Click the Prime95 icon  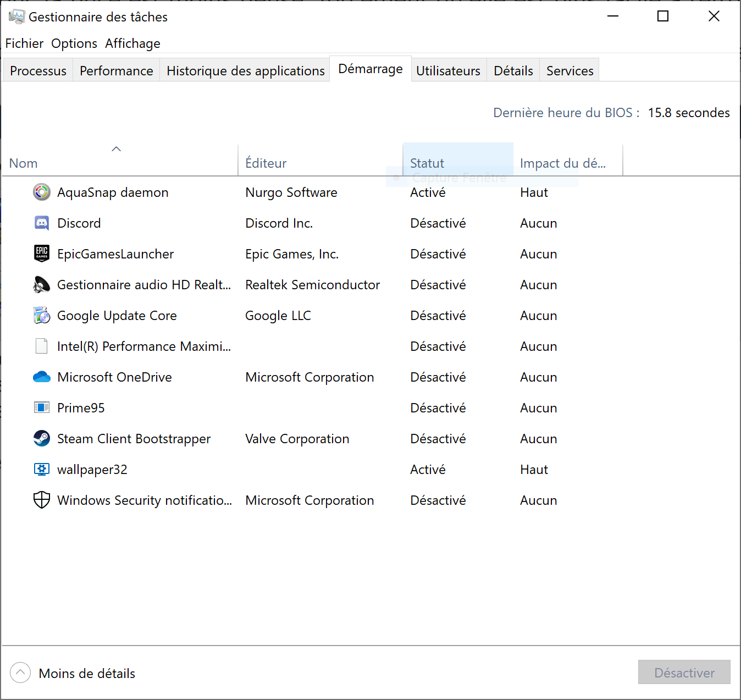click(42, 407)
